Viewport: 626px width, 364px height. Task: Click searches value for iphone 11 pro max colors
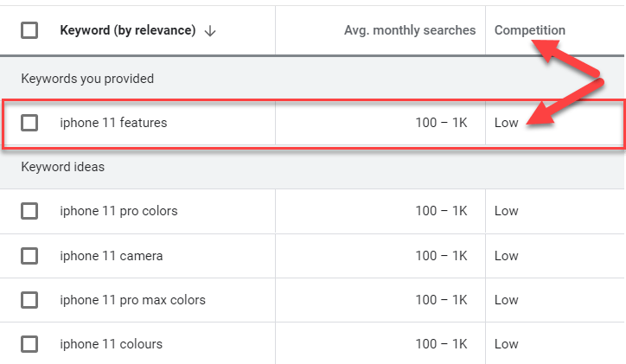pos(441,300)
